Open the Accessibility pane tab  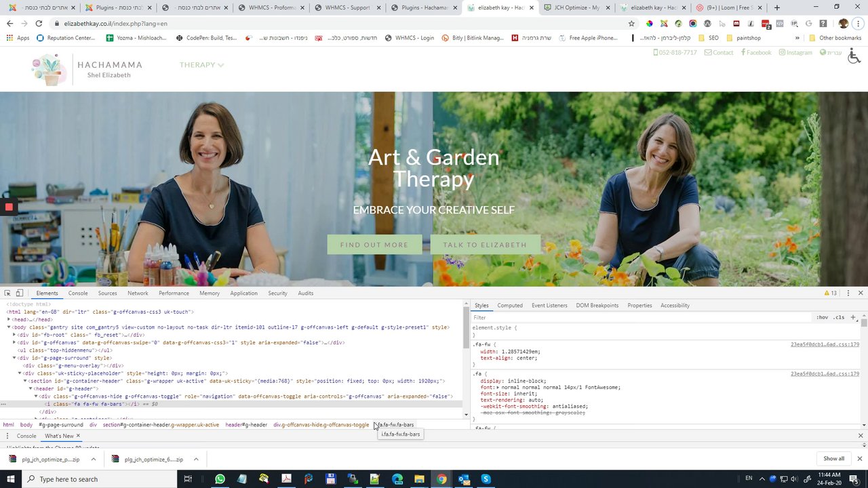675,305
